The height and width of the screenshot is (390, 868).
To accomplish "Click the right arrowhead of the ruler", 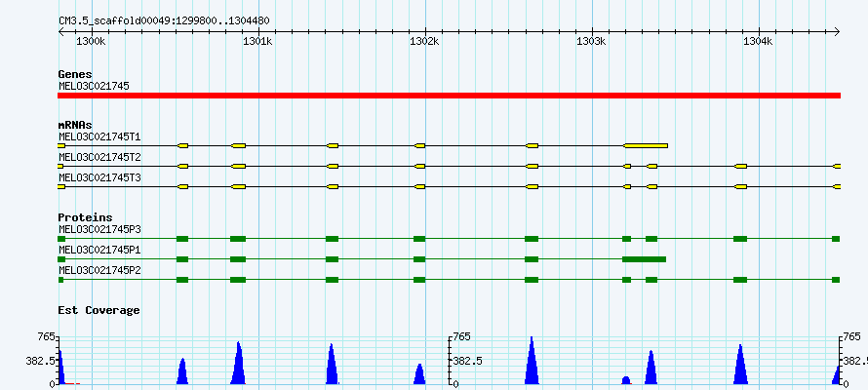I will point(837,32).
